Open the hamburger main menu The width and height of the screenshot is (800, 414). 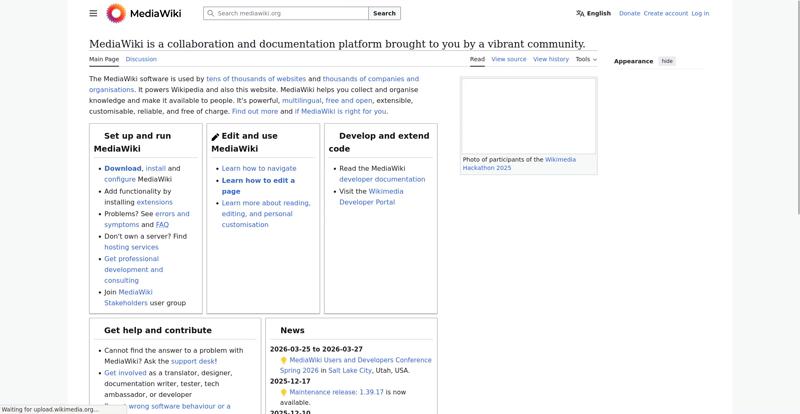pos(93,13)
